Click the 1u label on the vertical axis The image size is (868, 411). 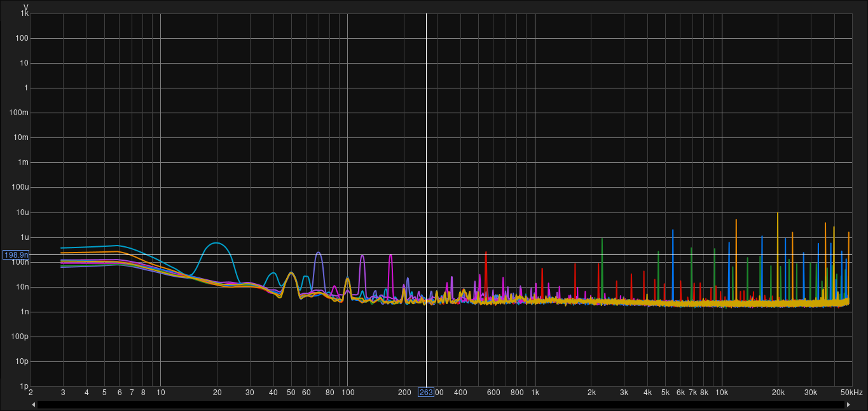pyautogui.click(x=25, y=237)
